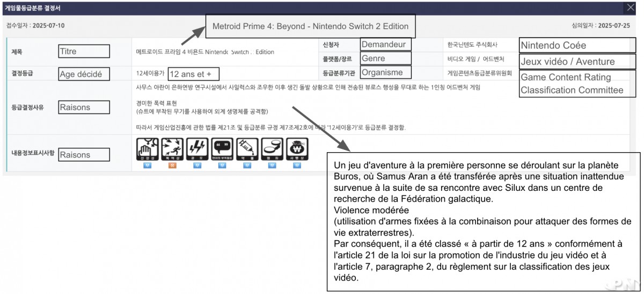This screenshot has width=644, height=294.
Task: Click the crime (범죄) handcuffs icon
Action: (272, 149)
